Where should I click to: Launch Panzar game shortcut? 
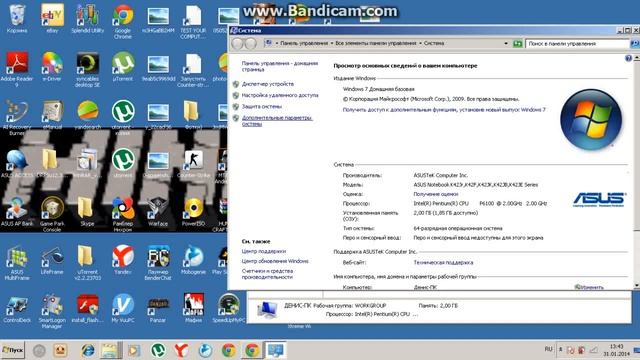(x=158, y=308)
